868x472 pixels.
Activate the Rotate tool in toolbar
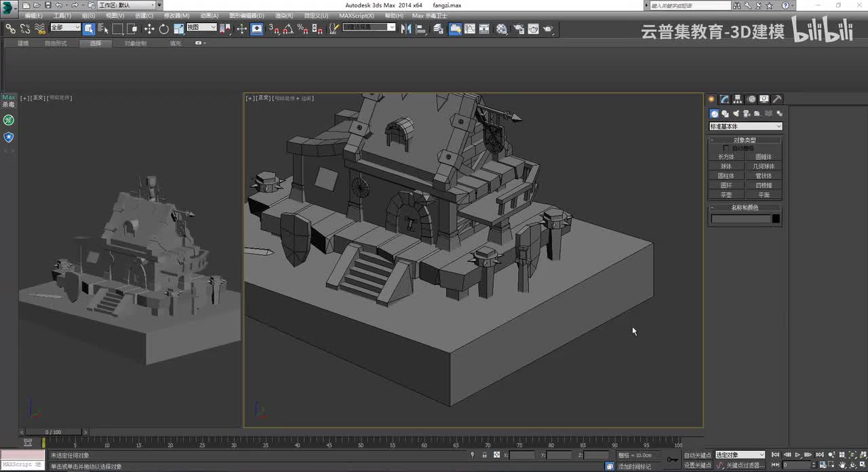(x=163, y=29)
